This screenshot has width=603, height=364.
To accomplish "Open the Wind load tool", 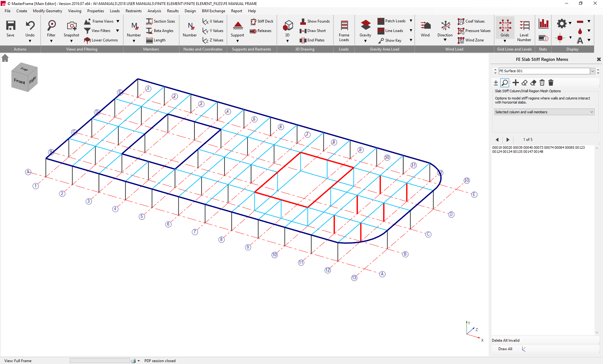I will coord(425,26).
